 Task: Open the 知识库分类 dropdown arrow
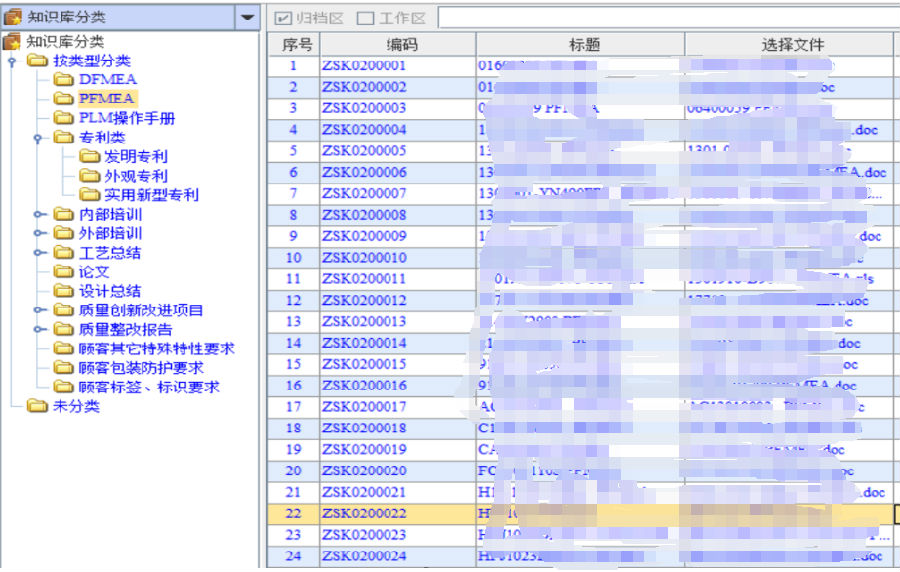click(x=247, y=17)
